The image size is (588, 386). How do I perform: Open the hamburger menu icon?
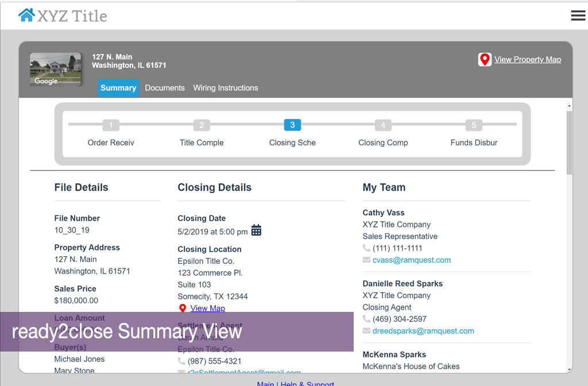pyautogui.click(x=578, y=16)
